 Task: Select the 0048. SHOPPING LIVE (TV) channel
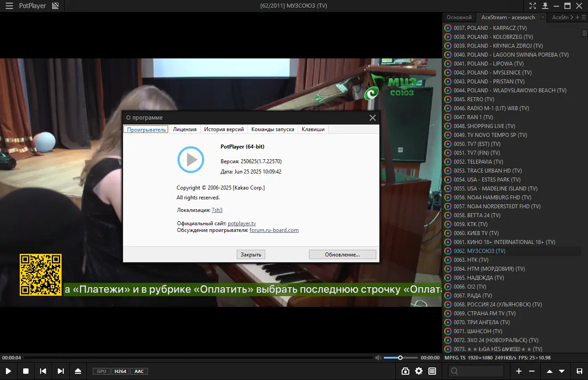(512, 126)
